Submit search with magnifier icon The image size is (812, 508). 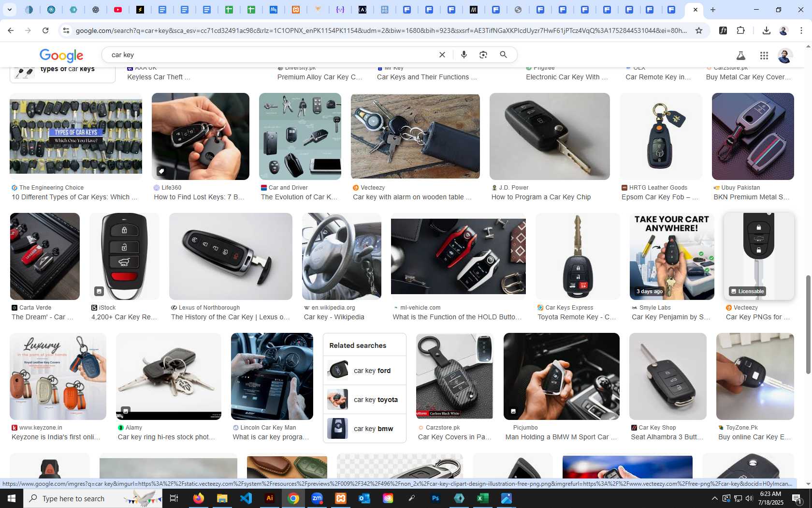[x=504, y=55]
